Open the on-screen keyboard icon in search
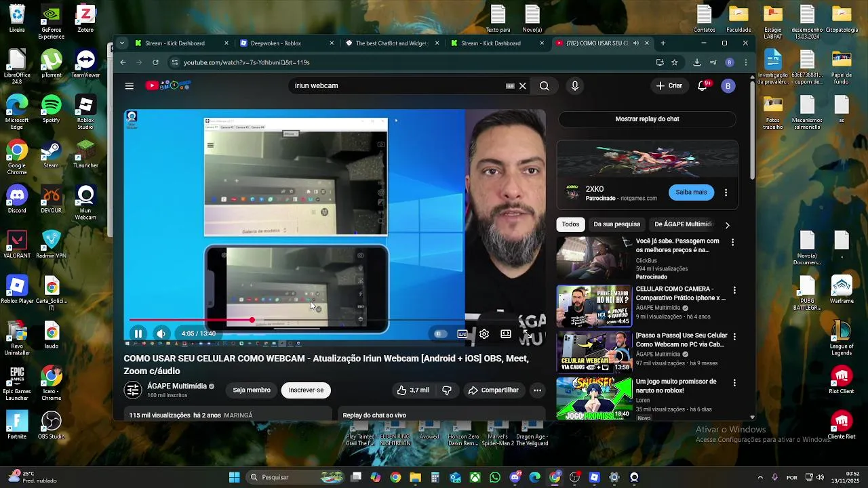Screen dimensions: 868x488 point(510,85)
